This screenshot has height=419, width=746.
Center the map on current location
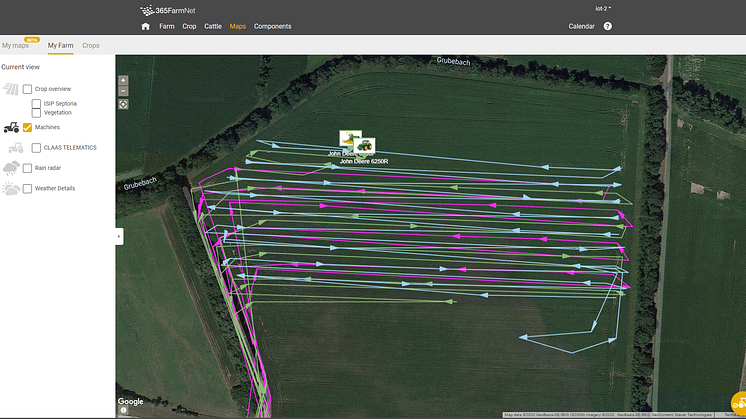click(123, 104)
